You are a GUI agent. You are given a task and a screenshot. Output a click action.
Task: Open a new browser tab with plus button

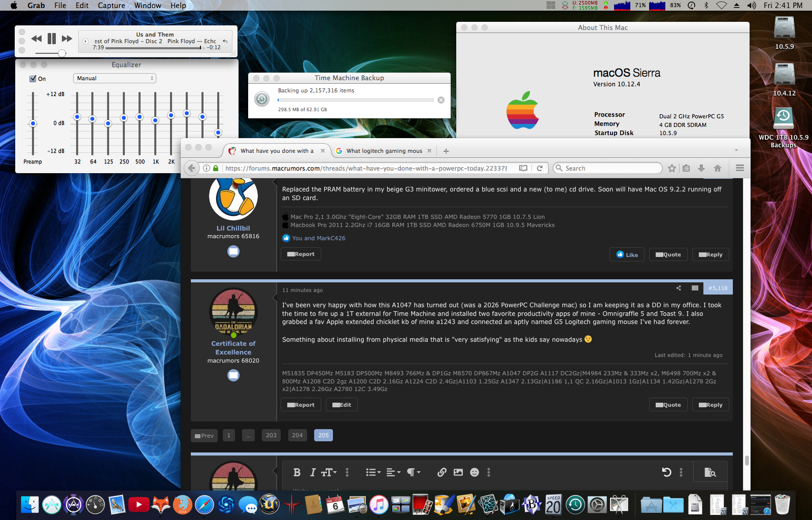coord(446,151)
